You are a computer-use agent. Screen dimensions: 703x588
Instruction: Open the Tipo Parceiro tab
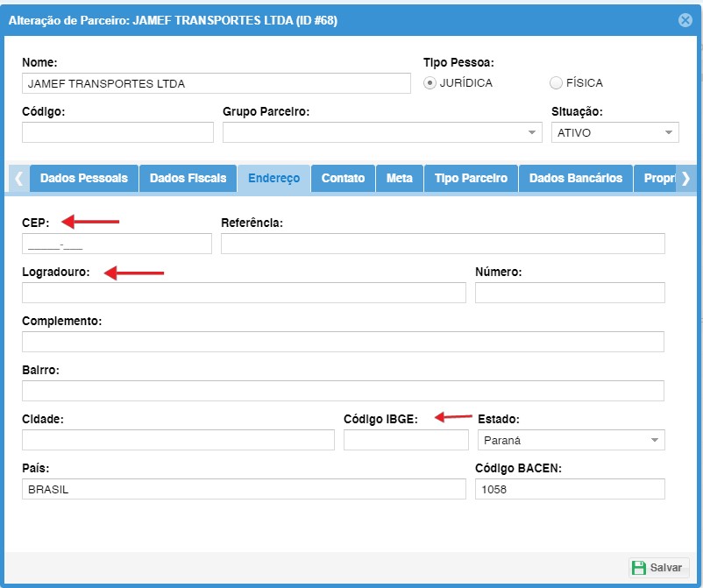click(471, 178)
